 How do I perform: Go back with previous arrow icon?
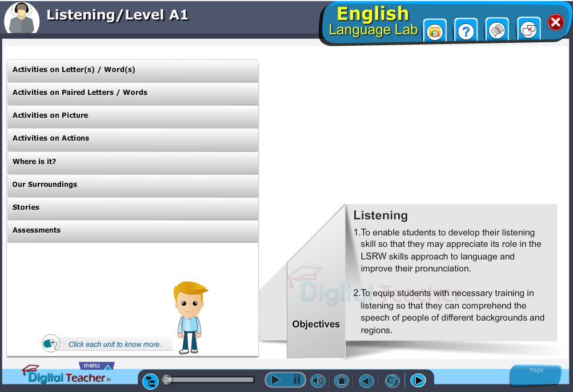(366, 381)
